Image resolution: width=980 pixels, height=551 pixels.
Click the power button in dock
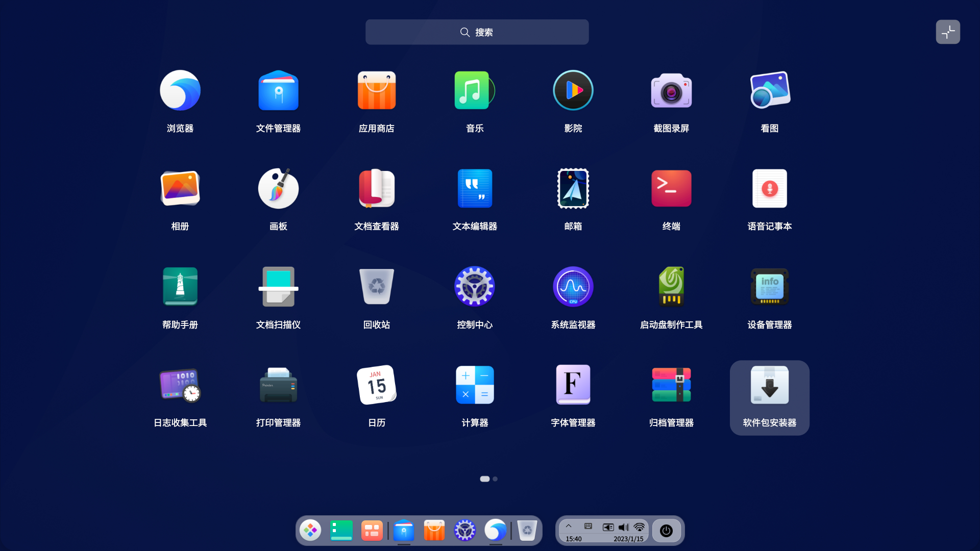[x=666, y=531]
